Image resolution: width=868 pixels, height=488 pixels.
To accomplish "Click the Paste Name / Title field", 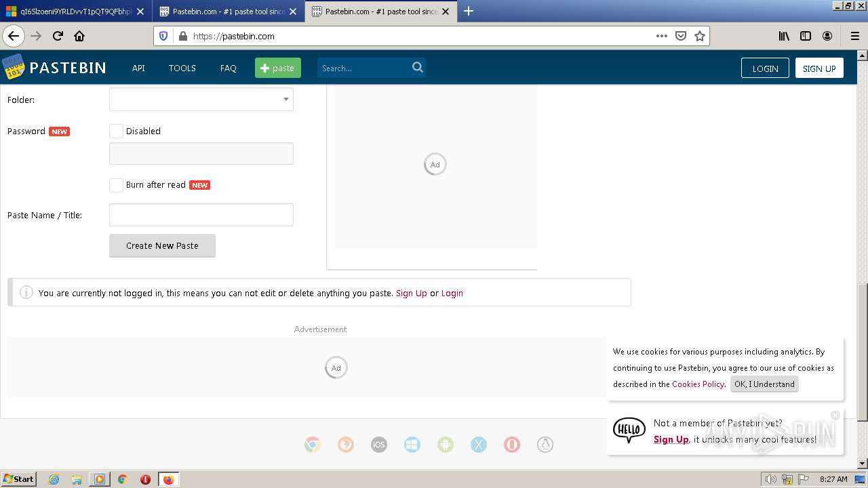I will click(x=201, y=215).
